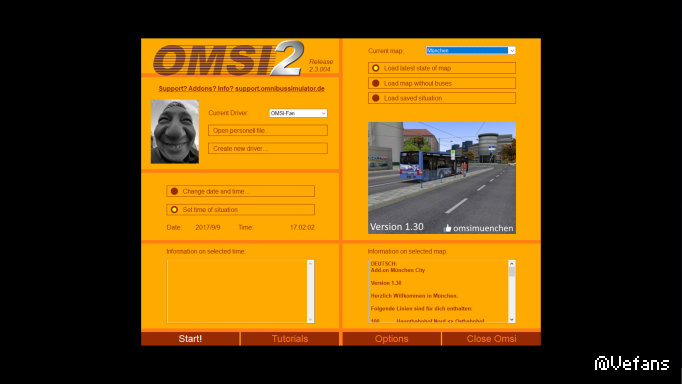
Task: Open the Current map dropdown
Action: (x=512, y=50)
